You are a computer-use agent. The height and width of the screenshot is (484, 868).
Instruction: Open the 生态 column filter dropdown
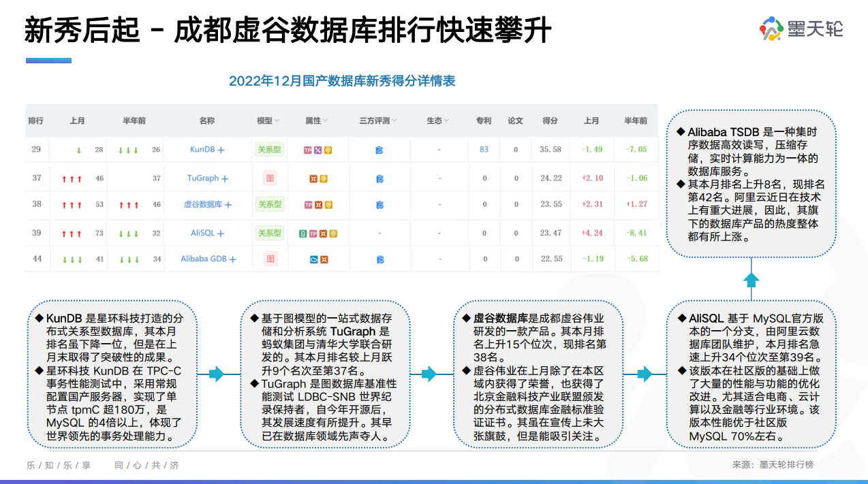tap(446, 121)
